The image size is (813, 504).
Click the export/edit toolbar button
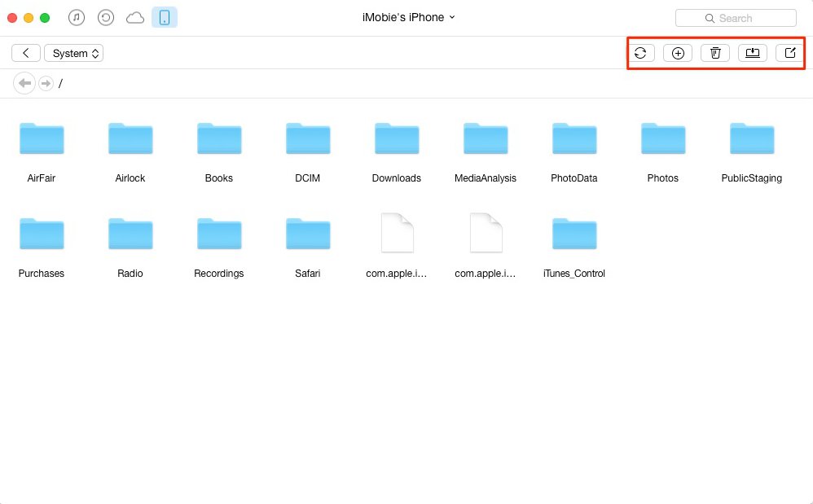(x=789, y=53)
